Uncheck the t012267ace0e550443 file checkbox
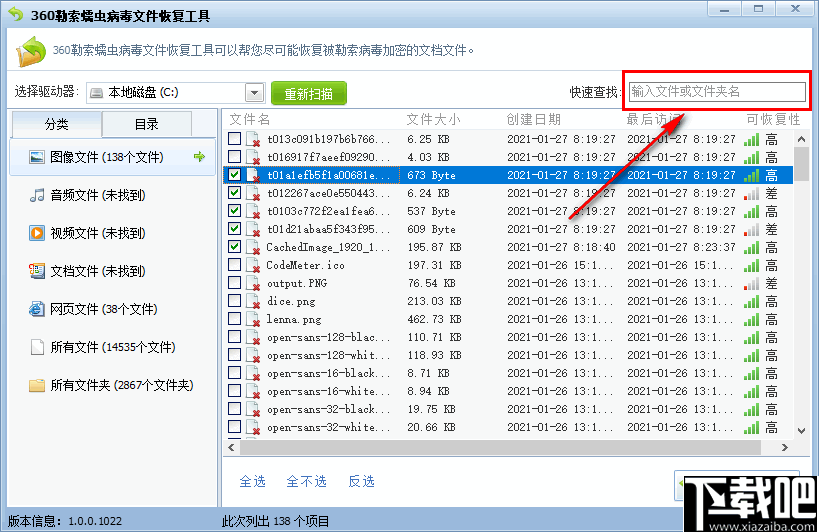 (x=235, y=193)
